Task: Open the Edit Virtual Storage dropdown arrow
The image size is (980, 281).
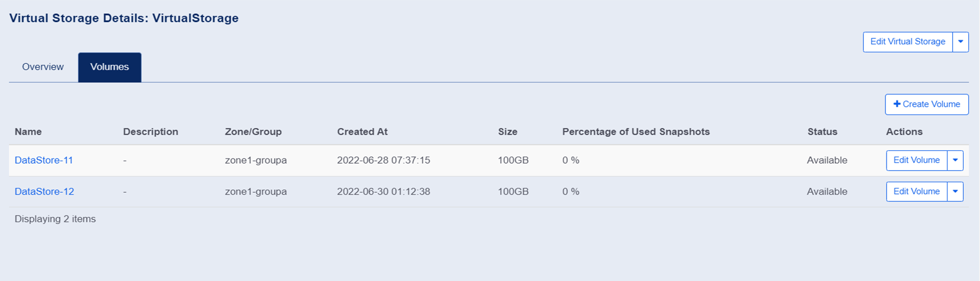Action: 960,42
